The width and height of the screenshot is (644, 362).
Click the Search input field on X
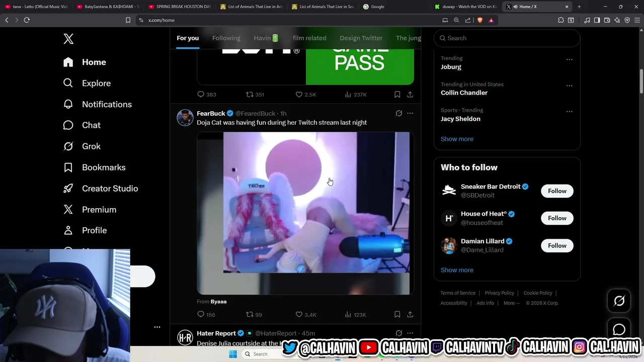click(x=507, y=38)
